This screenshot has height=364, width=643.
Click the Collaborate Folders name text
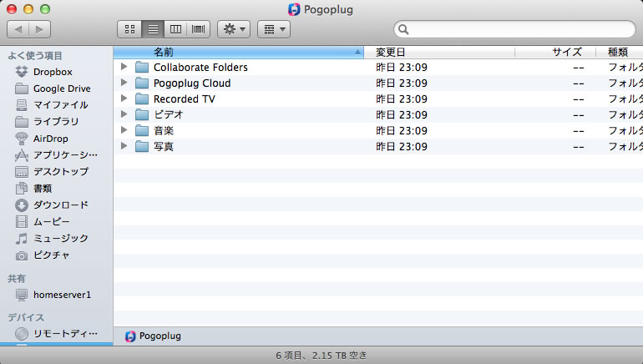[x=200, y=68]
